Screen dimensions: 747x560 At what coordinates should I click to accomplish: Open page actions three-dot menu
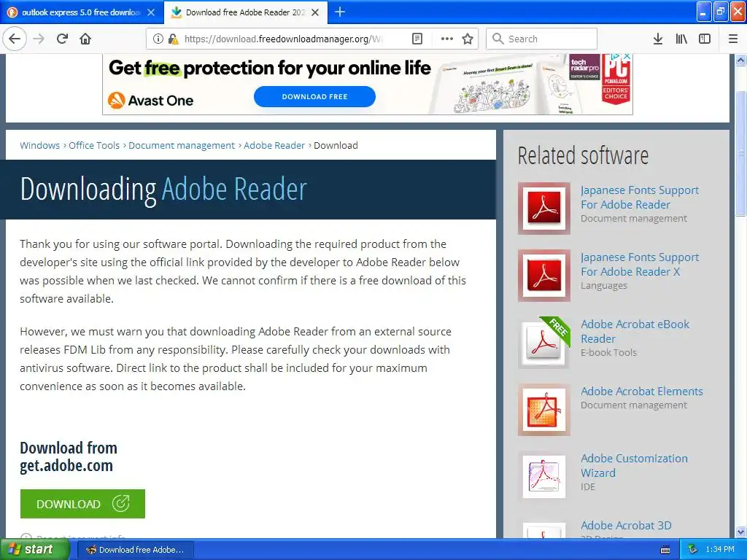pyautogui.click(x=447, y=39)
